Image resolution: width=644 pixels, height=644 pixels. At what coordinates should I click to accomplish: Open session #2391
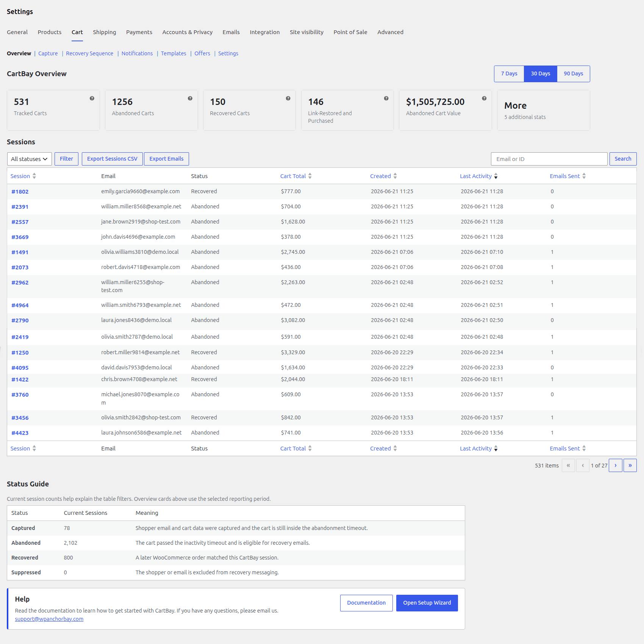[x=20, y=207]
